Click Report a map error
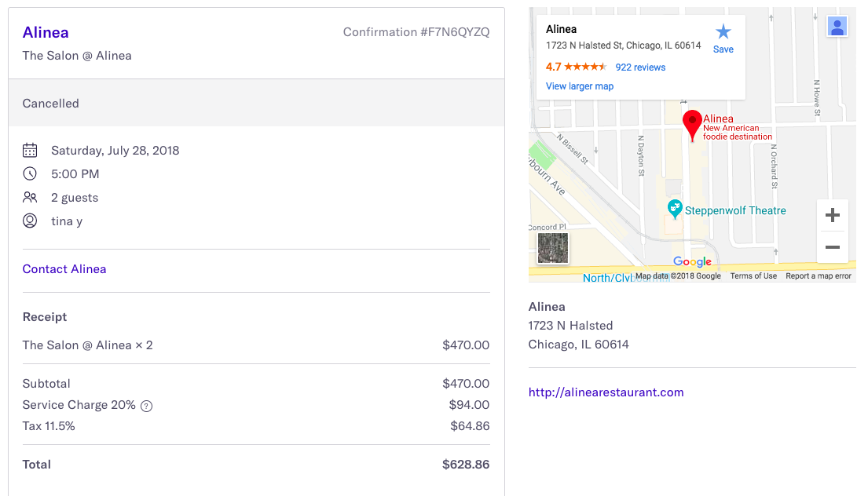868x496 pixels. [x=819, y=276]
